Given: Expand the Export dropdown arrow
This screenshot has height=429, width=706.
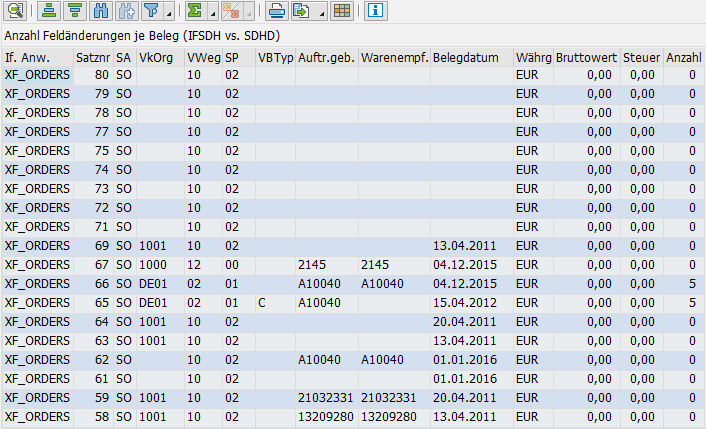Looking at the screenshot, I should click(x=320, y=15).
